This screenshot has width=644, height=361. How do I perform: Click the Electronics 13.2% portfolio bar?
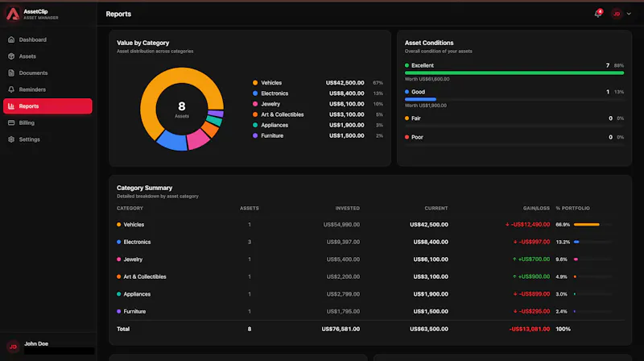coord(592,243)
